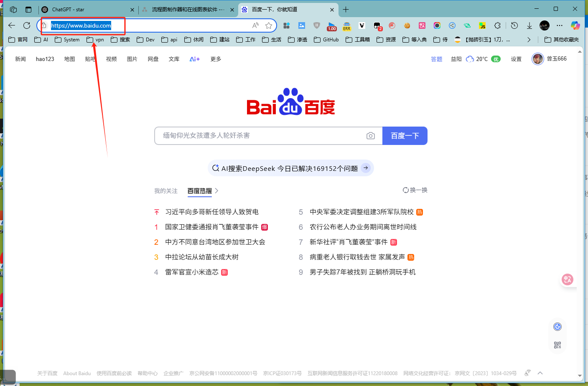588x386 pixels.
Task: Click the pink translate extension icon
Action: coord(422,25)
